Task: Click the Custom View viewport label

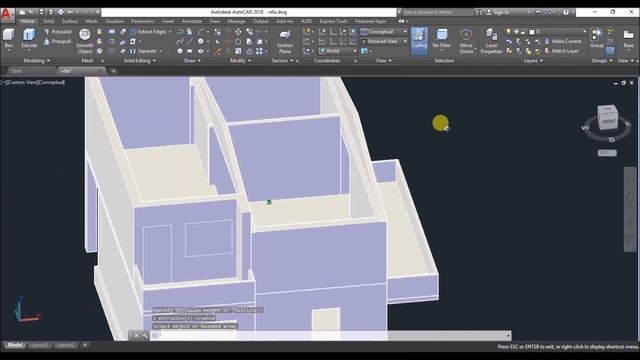Action: [23, 82]
